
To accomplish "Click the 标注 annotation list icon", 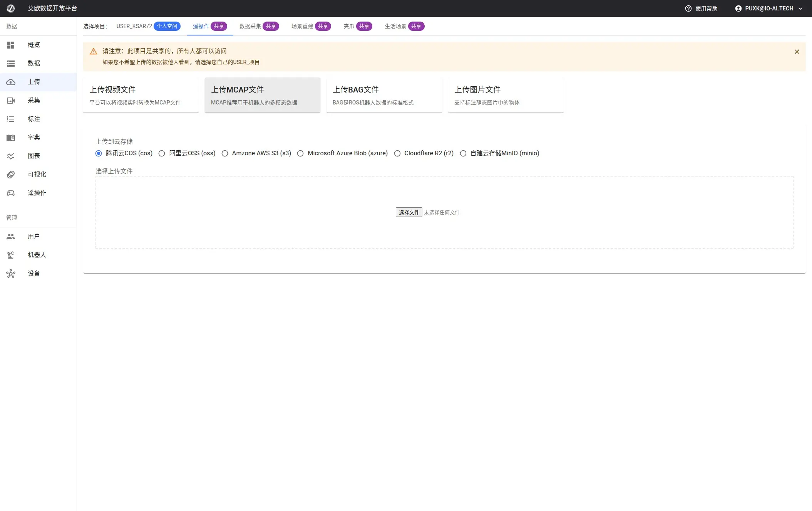I will click(11, 119).
